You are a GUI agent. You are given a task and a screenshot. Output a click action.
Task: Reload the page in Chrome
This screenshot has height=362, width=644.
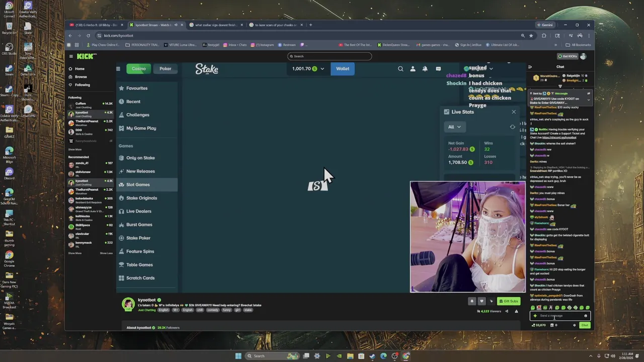[x=88, y=36]
